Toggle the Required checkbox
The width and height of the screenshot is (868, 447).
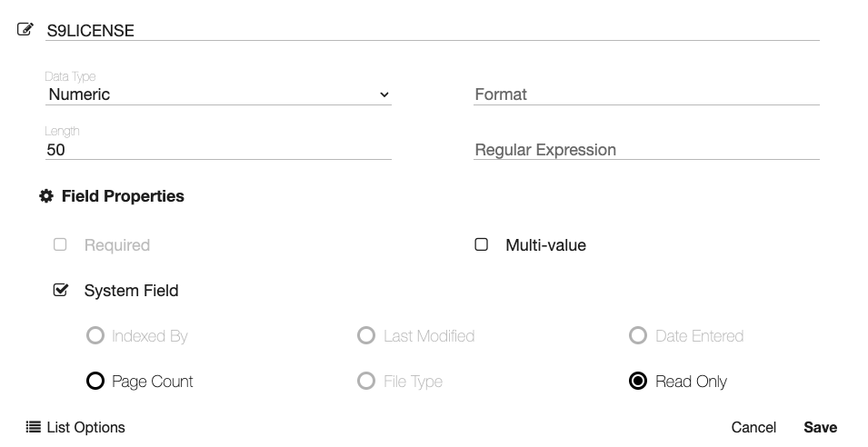[60, 244]
